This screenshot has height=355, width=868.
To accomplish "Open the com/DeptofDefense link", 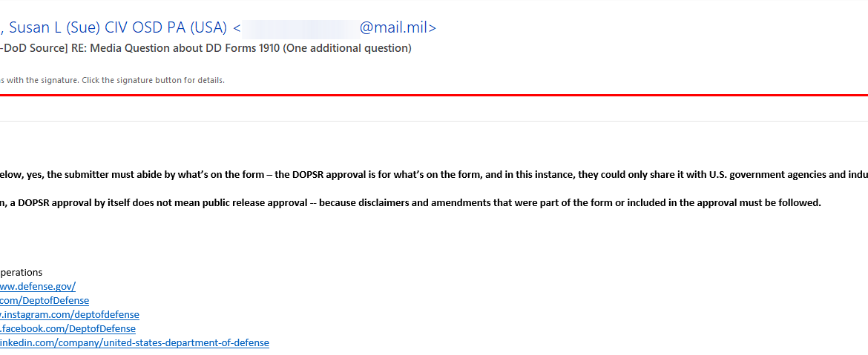I will (45, 300).
